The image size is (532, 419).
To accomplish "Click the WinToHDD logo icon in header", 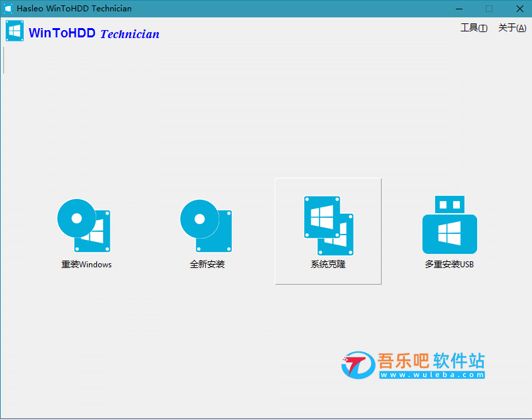I will tap(15, 31).
